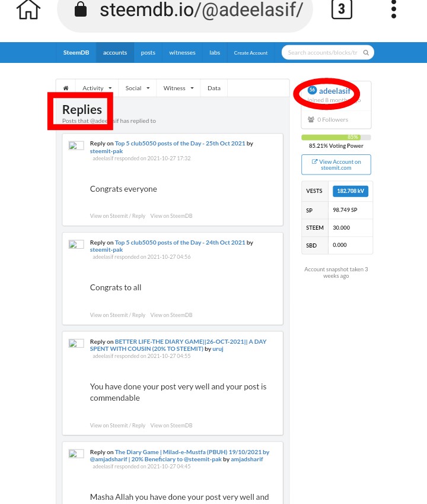Click the home icon tab in account nav
This screenshot has height=504, width=427.
coord(66,88)
